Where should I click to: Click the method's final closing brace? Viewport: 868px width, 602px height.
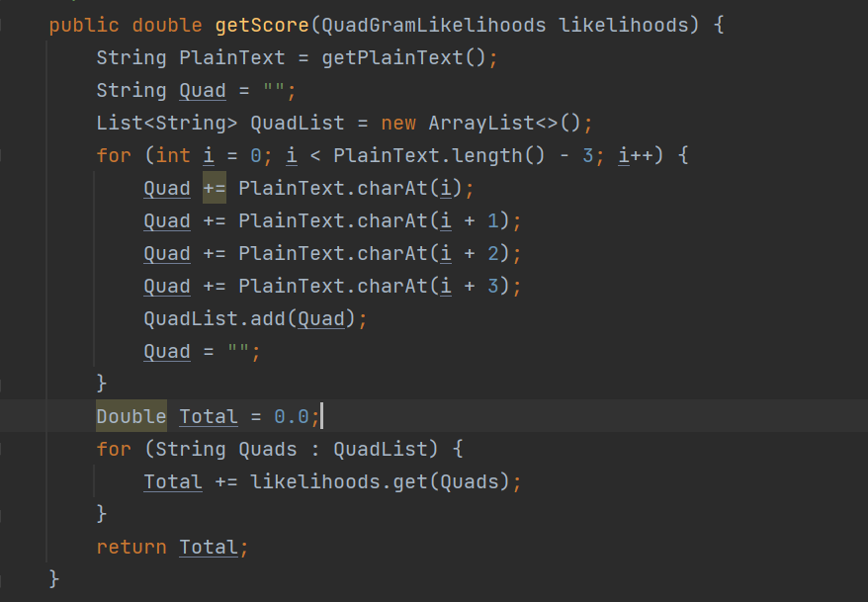(53, 579)
